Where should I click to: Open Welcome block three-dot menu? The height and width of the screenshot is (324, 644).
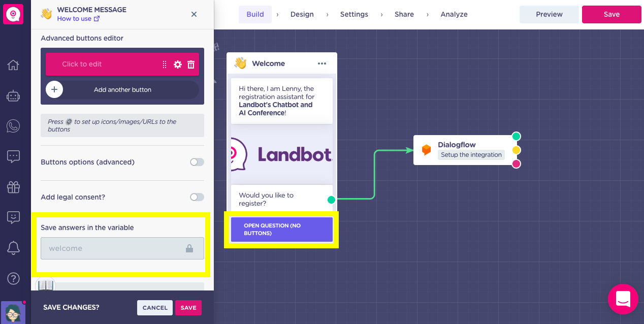click(x=322, y=63)
